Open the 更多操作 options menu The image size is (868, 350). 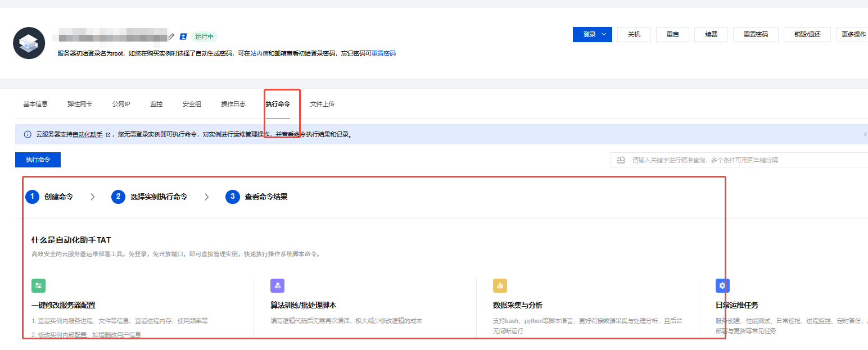pos(852,34)
